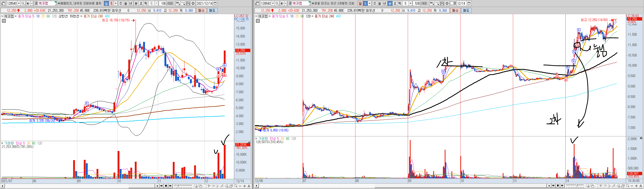Zoom out with minus icon in right chart footer
Screen dimensions: 644x189
coord(632,186)
